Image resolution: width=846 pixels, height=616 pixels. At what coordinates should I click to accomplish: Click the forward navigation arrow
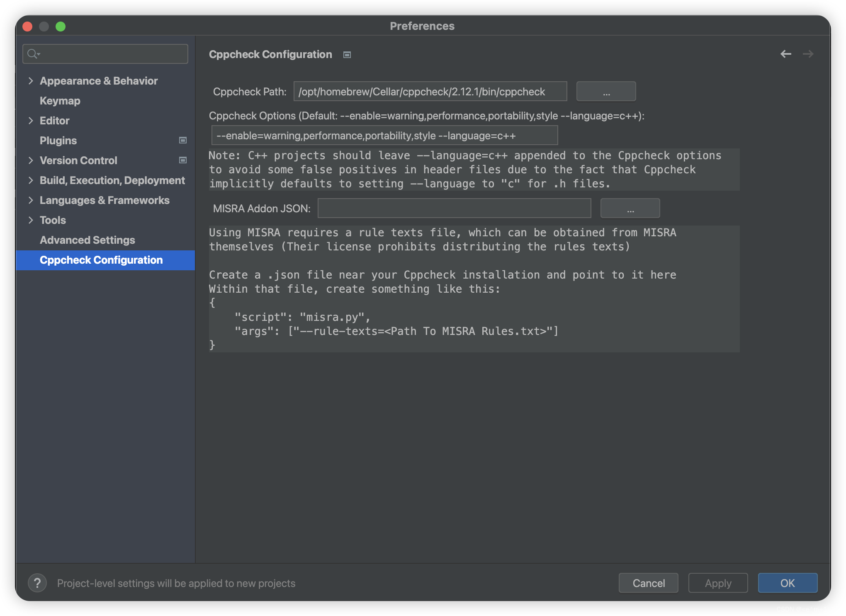808,54
